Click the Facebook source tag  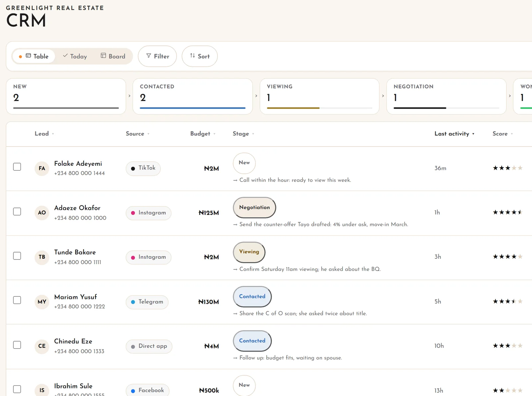coord(148,390)
